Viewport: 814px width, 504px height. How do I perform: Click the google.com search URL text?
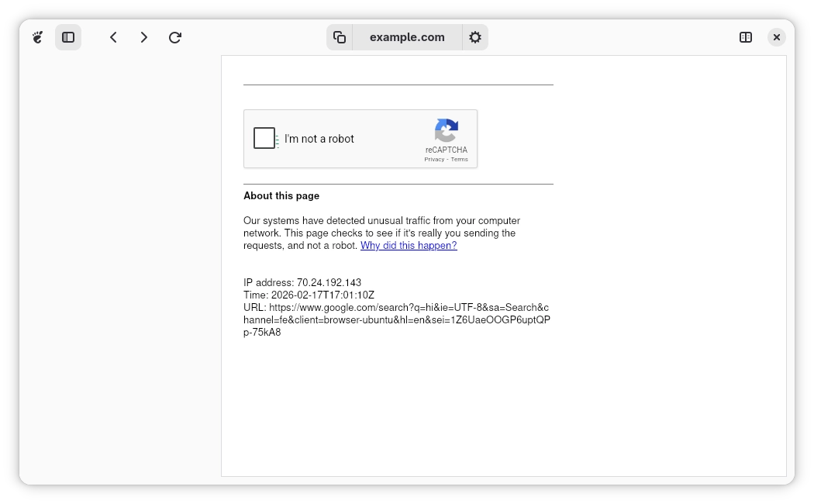pyautogui.click(x=397, y=320)
